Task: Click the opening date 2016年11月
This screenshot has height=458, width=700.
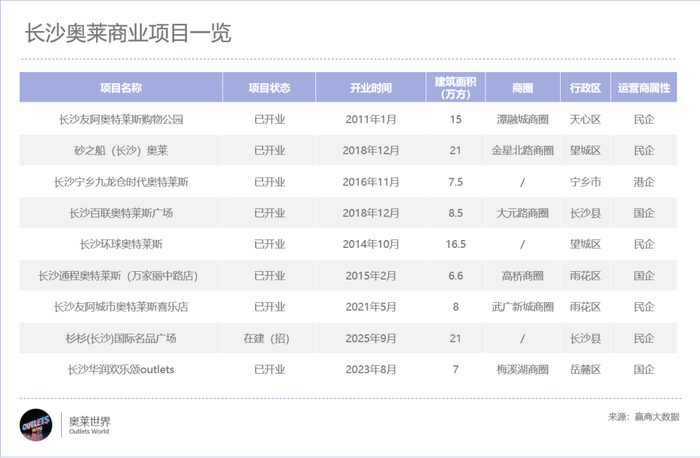Action: pos(371,182)
